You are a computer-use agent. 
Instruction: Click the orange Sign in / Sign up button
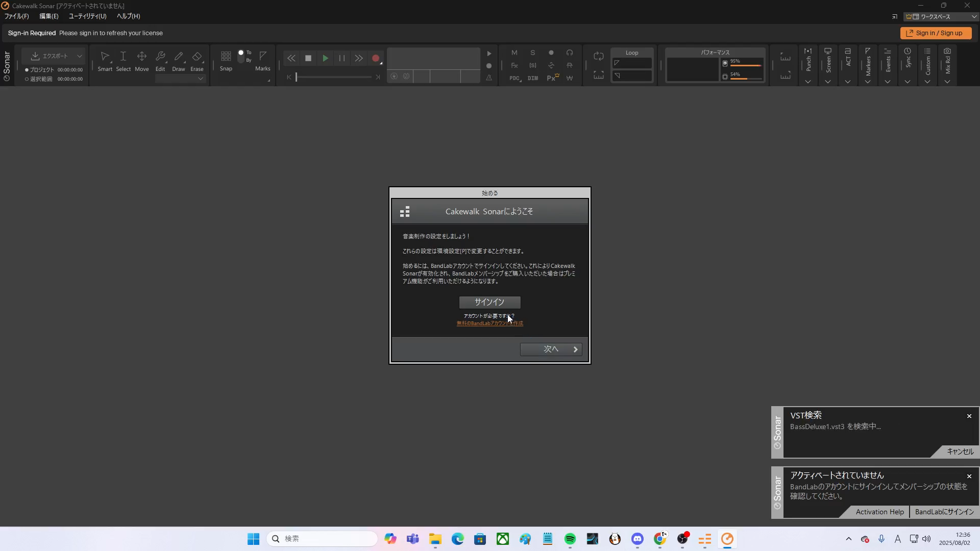tap(936, 33)
